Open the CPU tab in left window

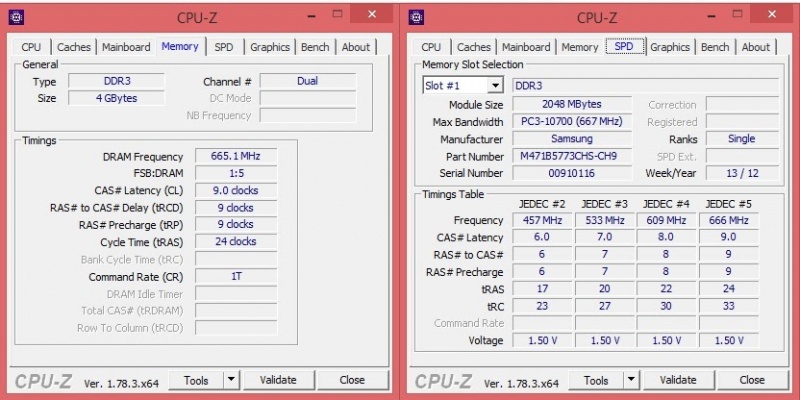[x=31, y=47]
